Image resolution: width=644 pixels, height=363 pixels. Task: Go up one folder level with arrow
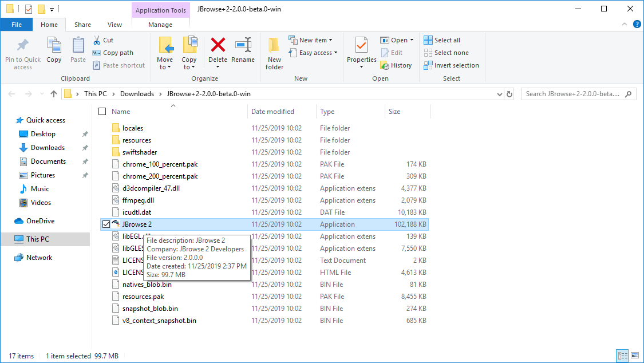[54, 94]
